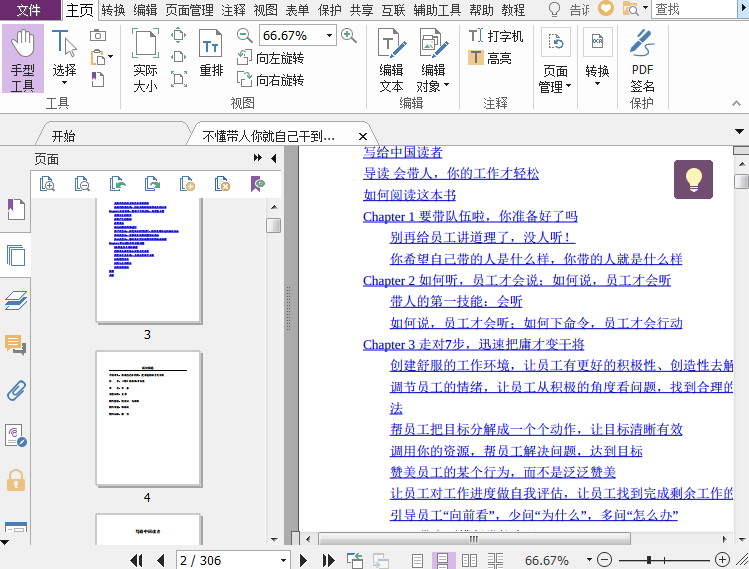The height and width of the screenshot is (569, 749).
Task: Adjust the zoom slider handle in status bar
Action: [x=649, y=559]
